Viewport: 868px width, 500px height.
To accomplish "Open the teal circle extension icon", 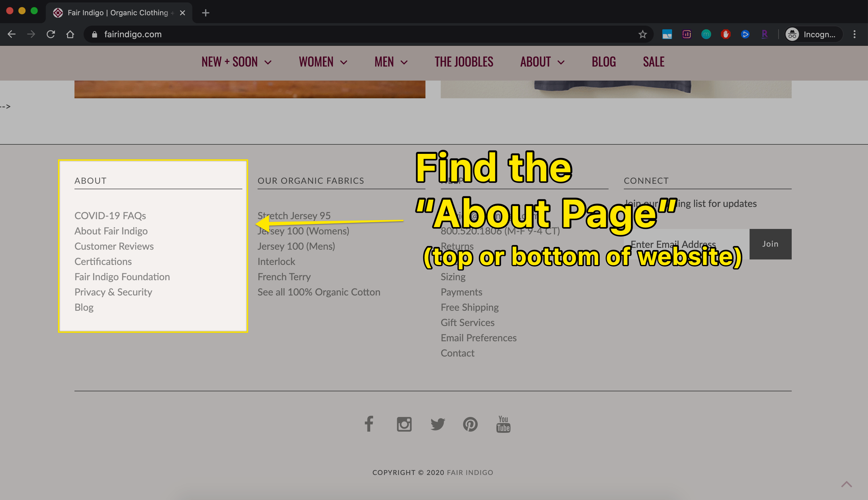I will [x=706, y=34].
